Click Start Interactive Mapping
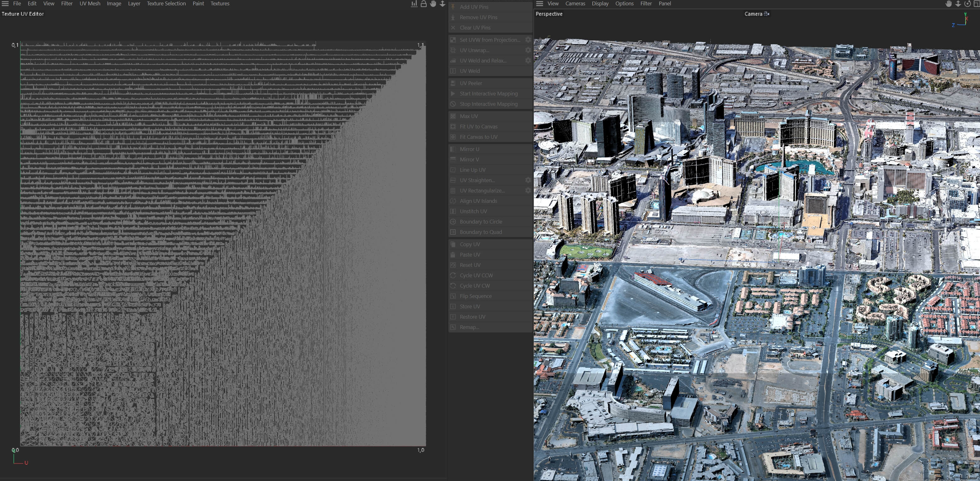This screenshot has height=481, width=980. pos(490,93)
